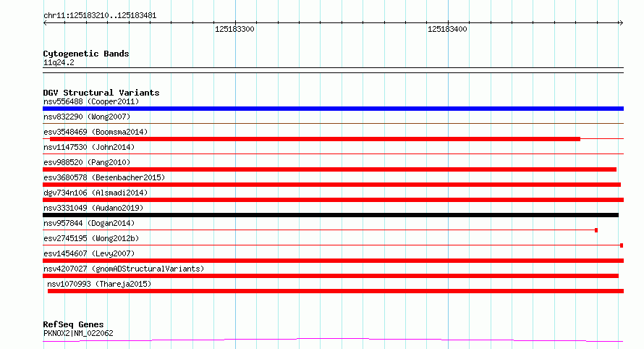This screenshot has width=644, height=349.
Task: Select the red nsv1070993 Thareja2015 bar
Action: (x=336, y=291)
